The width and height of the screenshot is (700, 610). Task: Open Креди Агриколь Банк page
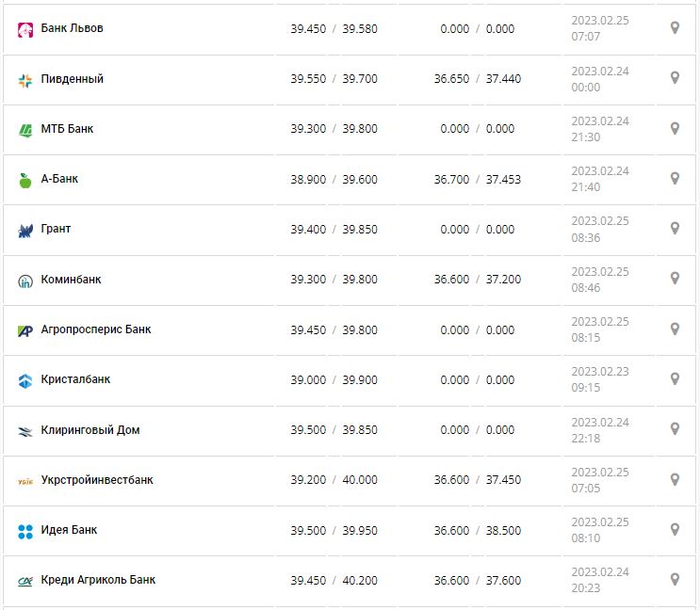coord(99,580)
